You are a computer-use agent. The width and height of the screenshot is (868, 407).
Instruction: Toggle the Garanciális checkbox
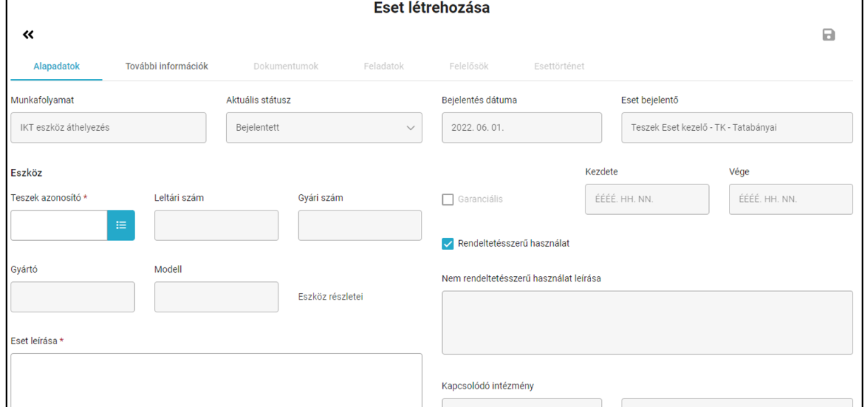coord(448,200)
